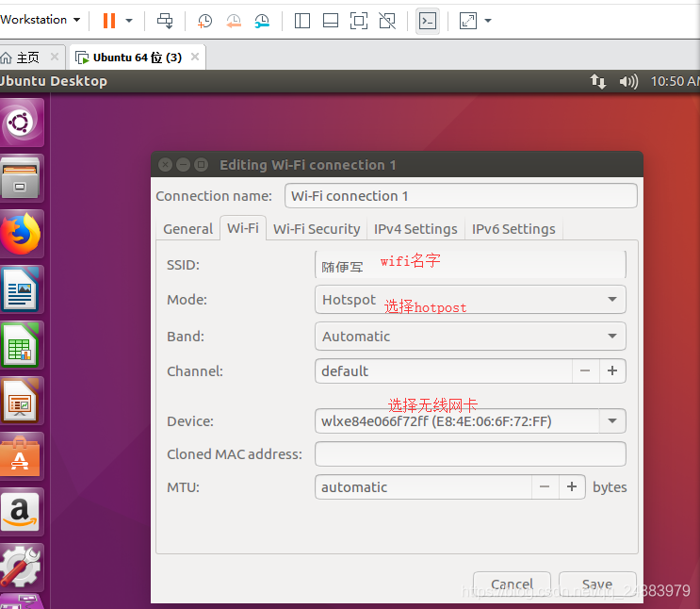Save the Wi-Fi connection settings

click(597, 584)
